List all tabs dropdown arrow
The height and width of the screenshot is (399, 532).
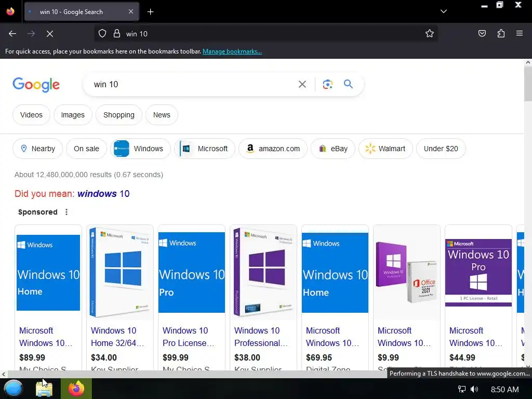point(444,11)
